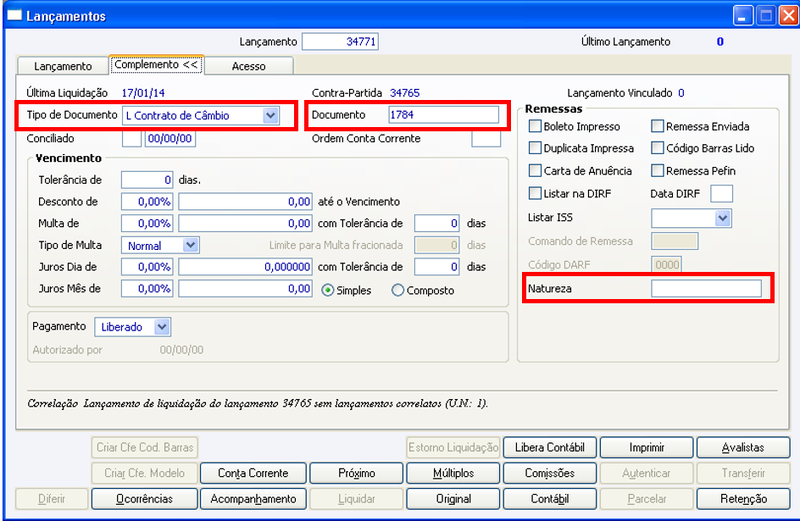Viewport: 800px width, 521px height.
Task: Click the Múltiplos button
Action: pyautogui.click(x=453, y=473)
